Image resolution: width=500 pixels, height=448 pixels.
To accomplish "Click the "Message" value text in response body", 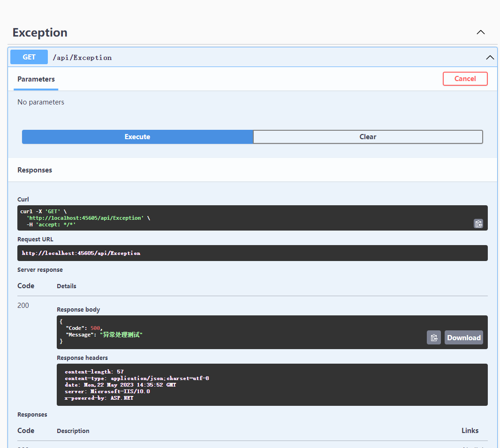I will (x=121, y=335).
